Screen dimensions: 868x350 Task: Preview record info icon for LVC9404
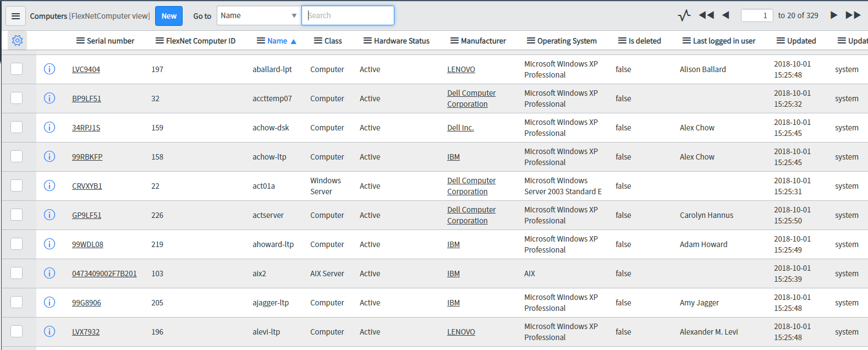50,69
